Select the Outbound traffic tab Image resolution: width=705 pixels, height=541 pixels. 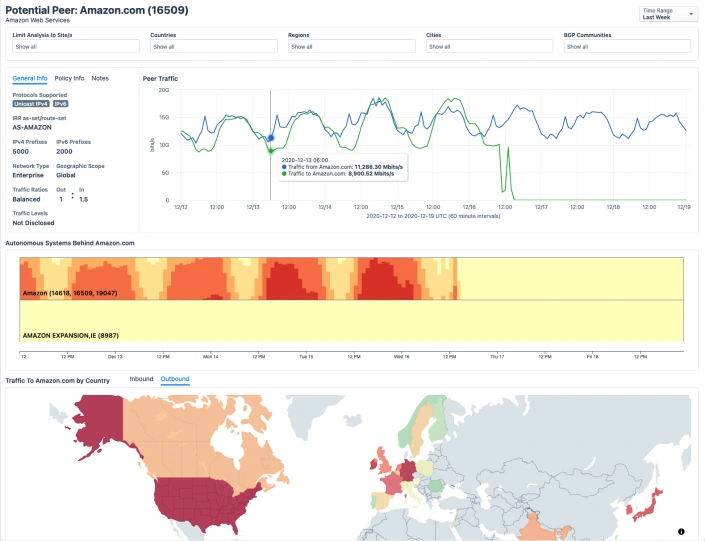[175, 379]
